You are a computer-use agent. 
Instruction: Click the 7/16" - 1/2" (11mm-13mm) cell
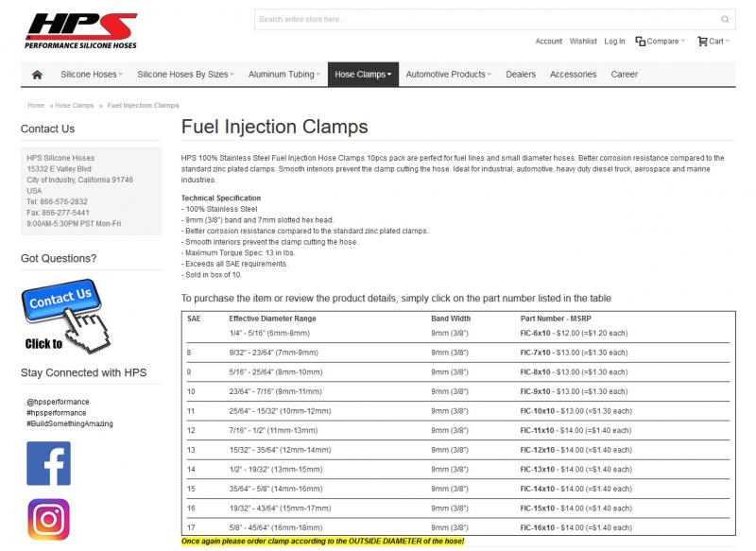click(273, 430)
